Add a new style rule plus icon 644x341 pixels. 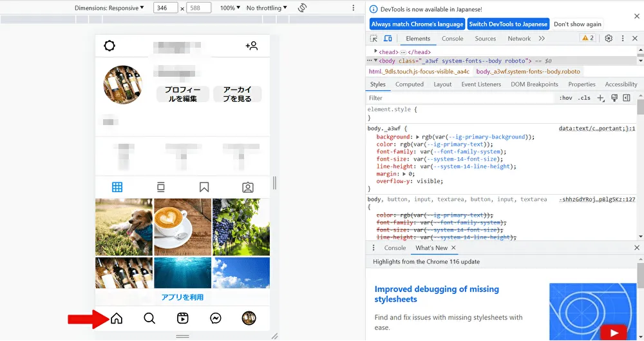click(601, 98)
